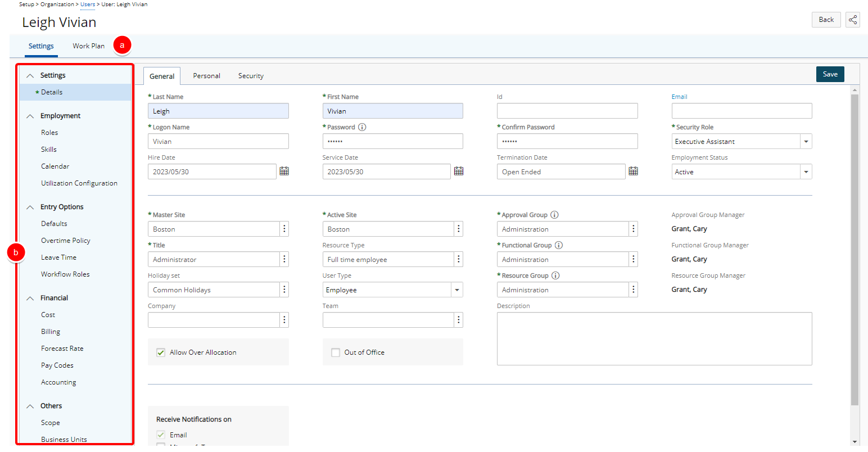This screenshot has height=452, width=868.
Task: Click the Last Name input field
Action: (x=218, y=111)
